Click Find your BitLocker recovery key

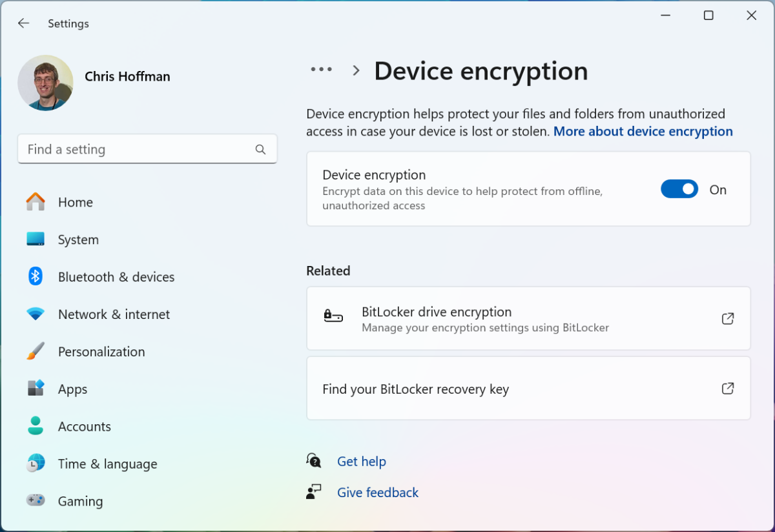[415, 389]
